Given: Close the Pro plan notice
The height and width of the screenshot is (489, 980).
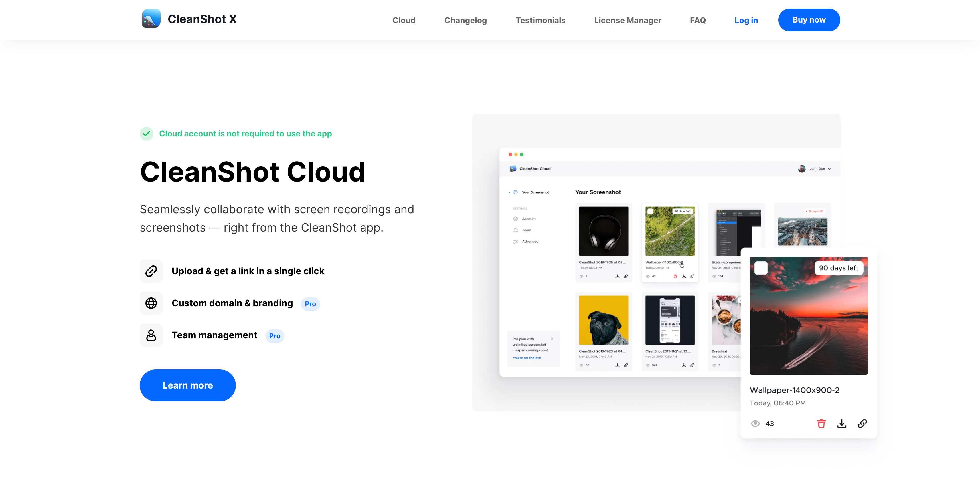Looking at the screenshot, I should click(552, 339).
